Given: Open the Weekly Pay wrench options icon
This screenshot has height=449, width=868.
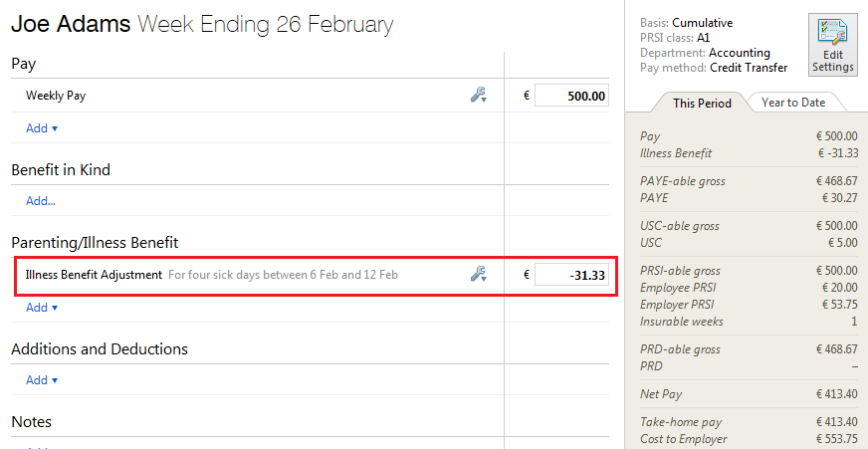Looking at the screenshot, I should (x=478, y=96).
